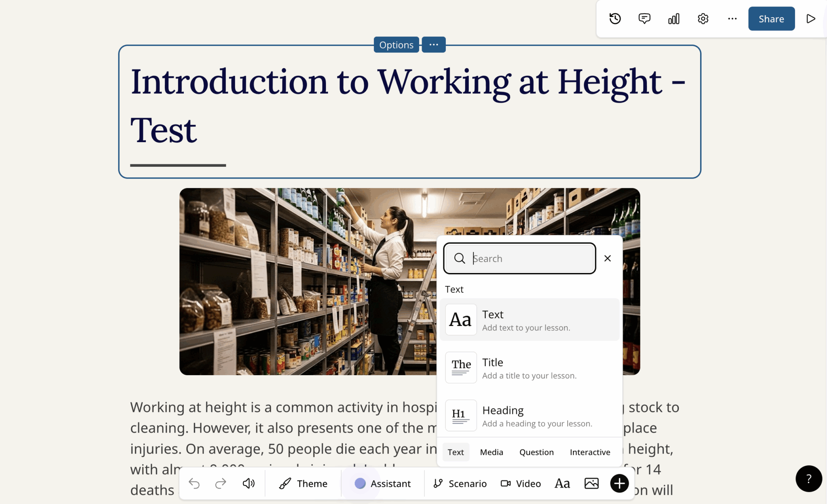Open the Theme customizer
827x504 pixels.
coord(303,483)
